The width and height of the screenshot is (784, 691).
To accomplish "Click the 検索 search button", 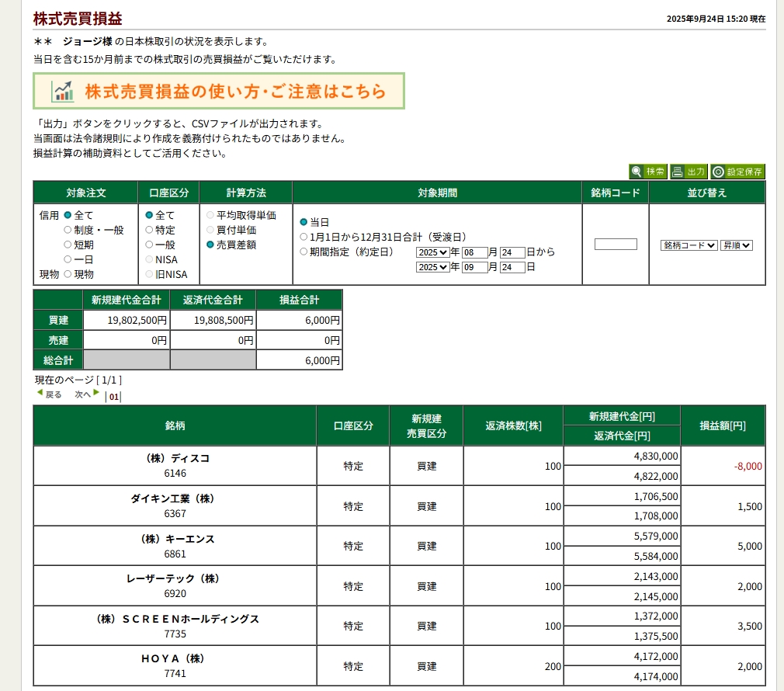I will tap(648, 172).
